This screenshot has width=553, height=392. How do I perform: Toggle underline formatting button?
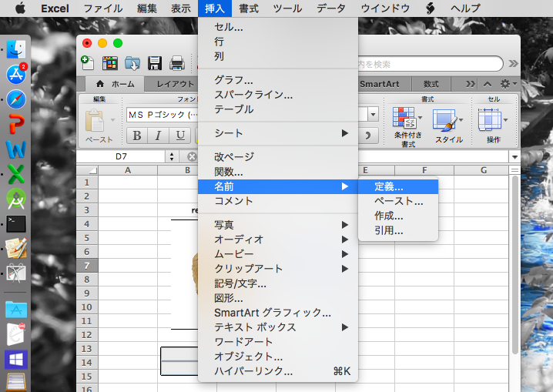click(180, 136)
